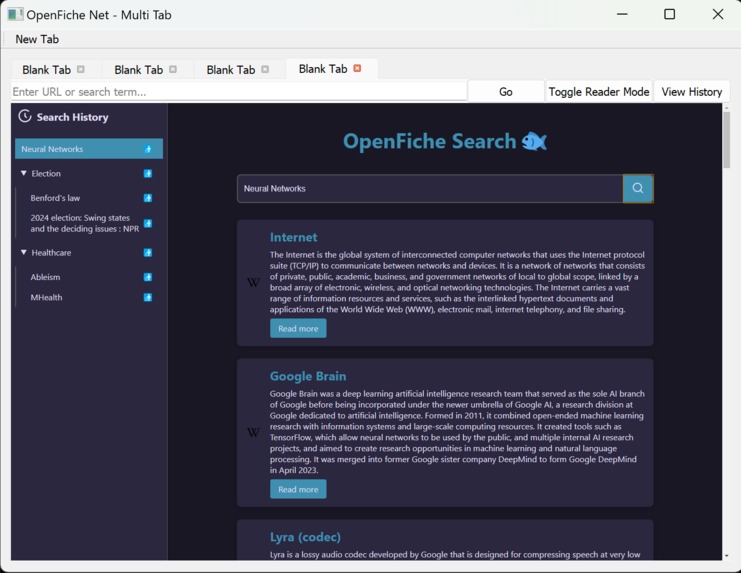Click the blue icon beside MHealth
Viewport: 741px width, 573px height.
click(148, 298)
